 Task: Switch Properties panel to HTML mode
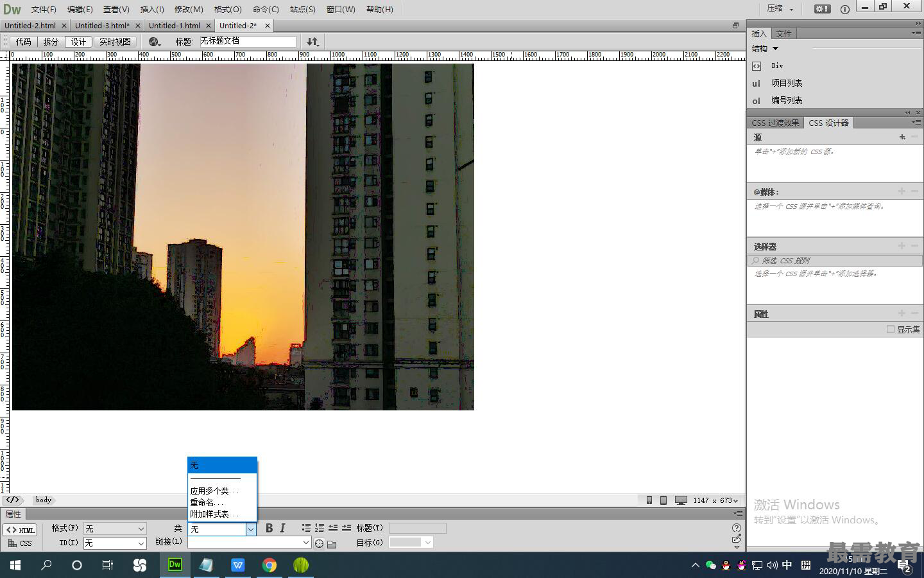(x=20, y=530)
